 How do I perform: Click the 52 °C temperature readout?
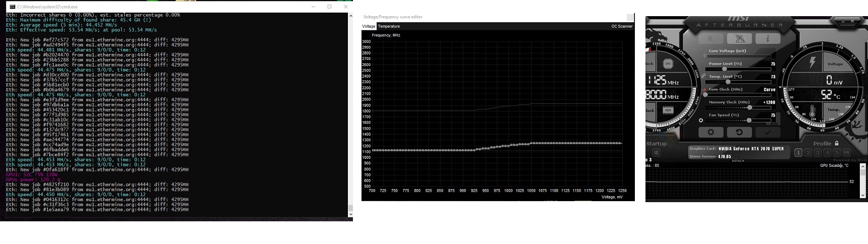tap(831, 95)
